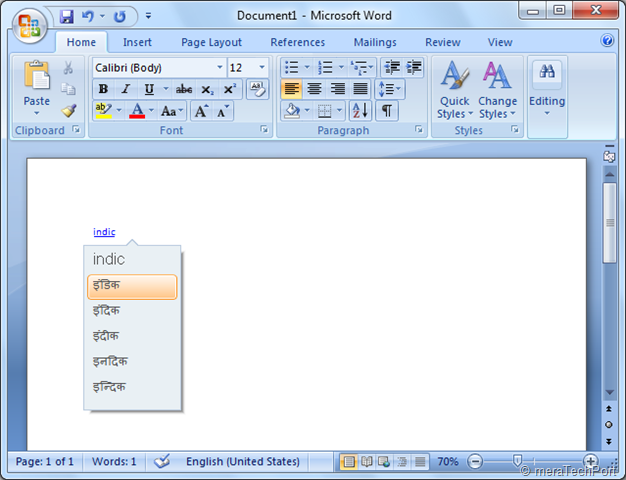Expand highlight color dropdown arrow
The image size is (626, 480).
tap(119, 111)
